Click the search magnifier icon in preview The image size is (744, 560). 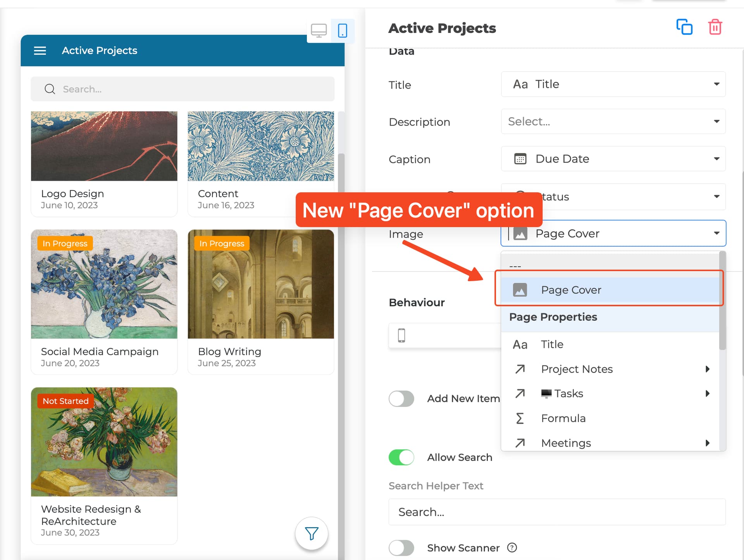tap(50, 89)
